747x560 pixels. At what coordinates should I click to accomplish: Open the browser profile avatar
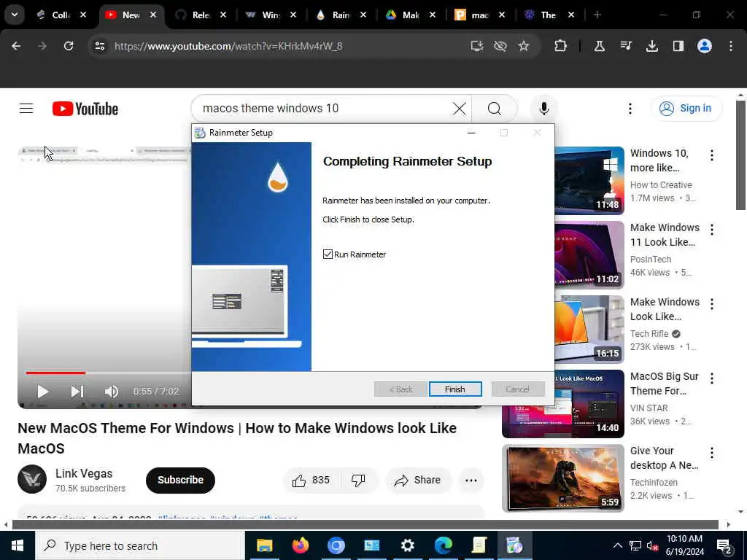coord(705,46)
